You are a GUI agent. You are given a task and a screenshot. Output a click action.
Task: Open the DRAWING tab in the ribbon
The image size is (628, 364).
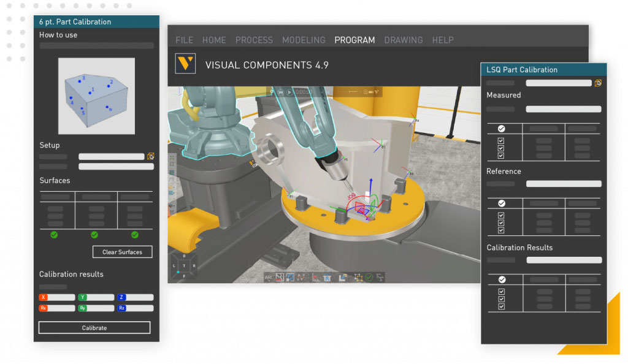(403, 40)
